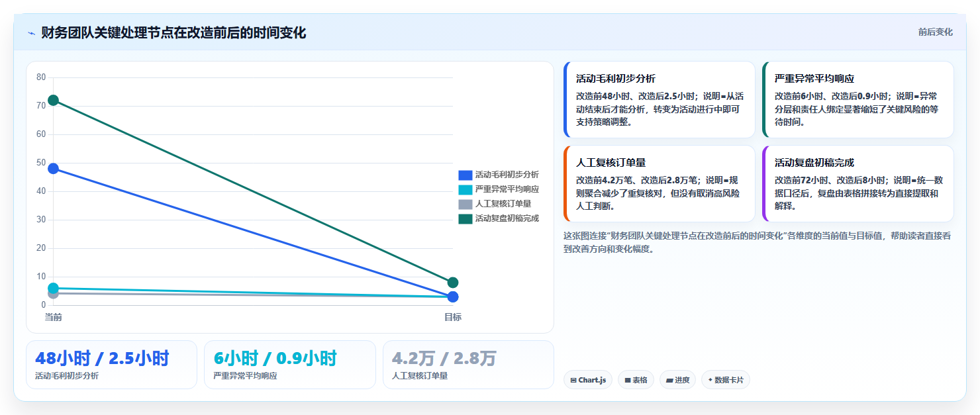980x415 pixels.
Task: Click the Chart.js tag chip
Action: coord(588,380)
